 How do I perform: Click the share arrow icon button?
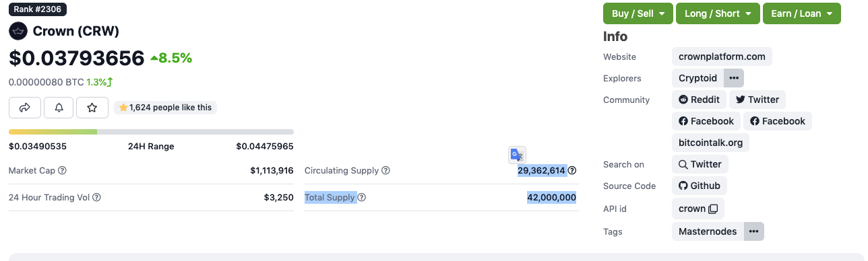25,108
